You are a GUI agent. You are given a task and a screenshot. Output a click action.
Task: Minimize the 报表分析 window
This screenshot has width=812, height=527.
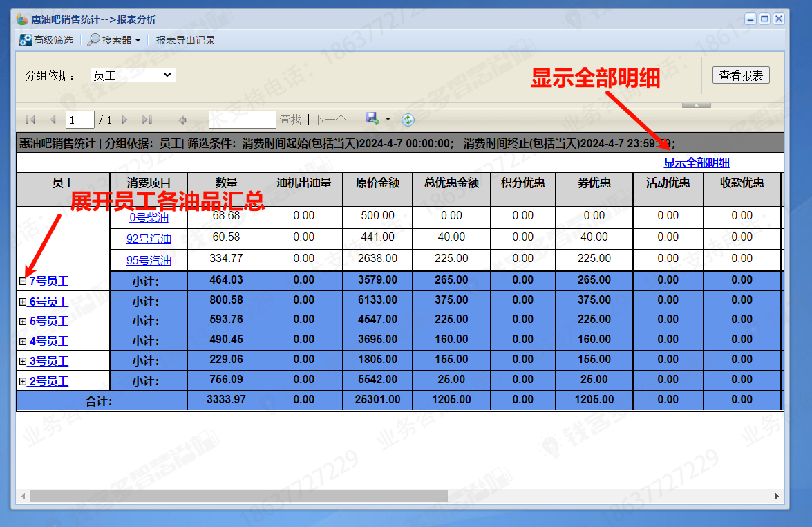coord(750,19)
